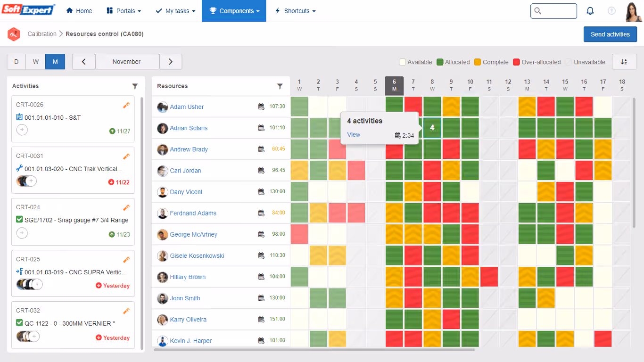
Task: Click the horizontal scrollbar under the grid
Action: 314,350
